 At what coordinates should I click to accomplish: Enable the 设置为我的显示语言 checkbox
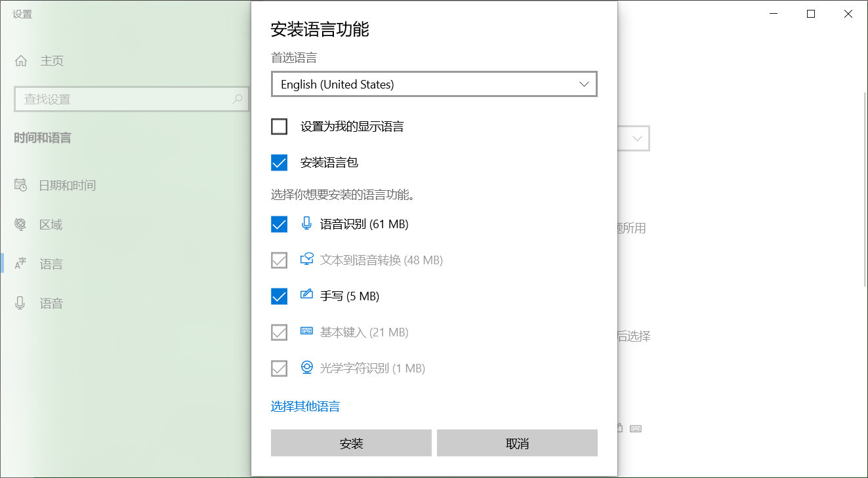[279, 126]
